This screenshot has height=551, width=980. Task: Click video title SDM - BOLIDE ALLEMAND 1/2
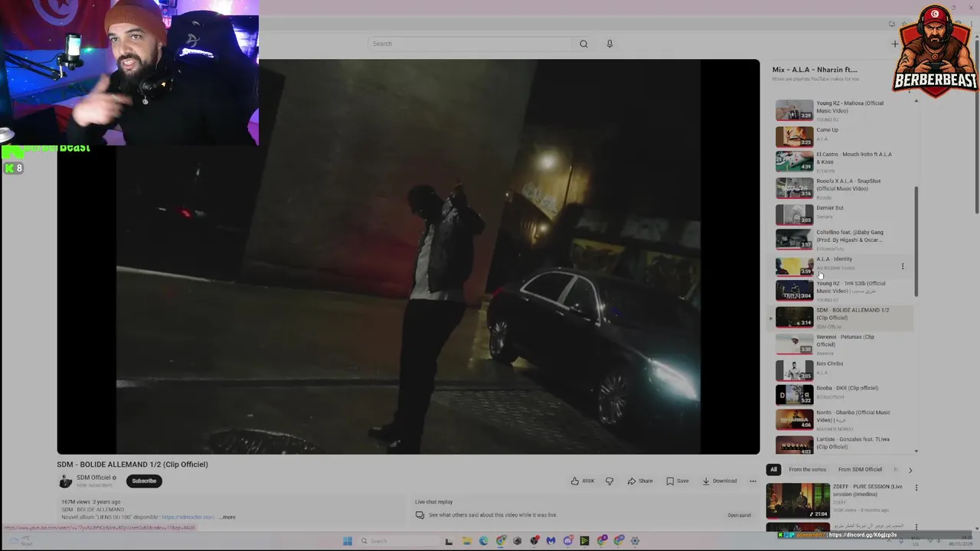point(132,465)
